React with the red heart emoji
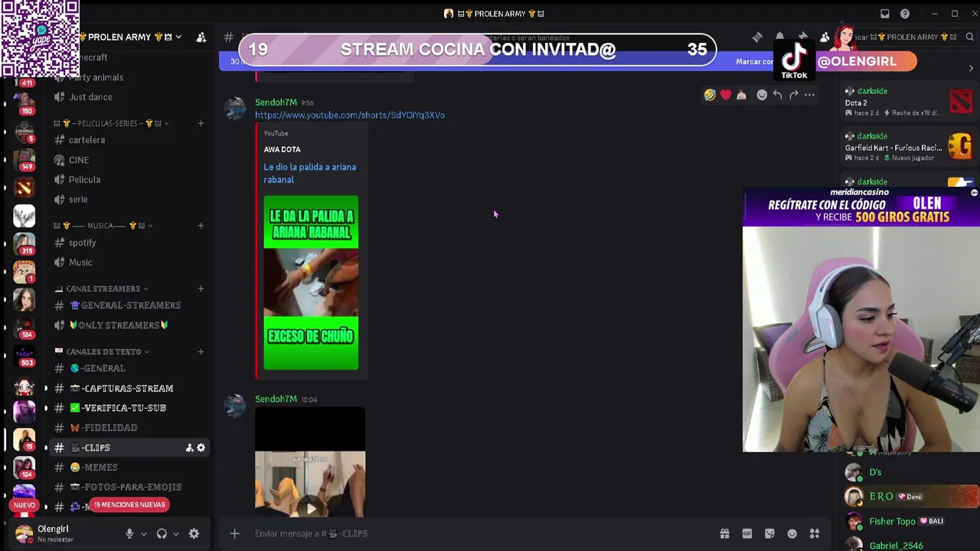This screenshot has height=551, width=980. [726, 95]
